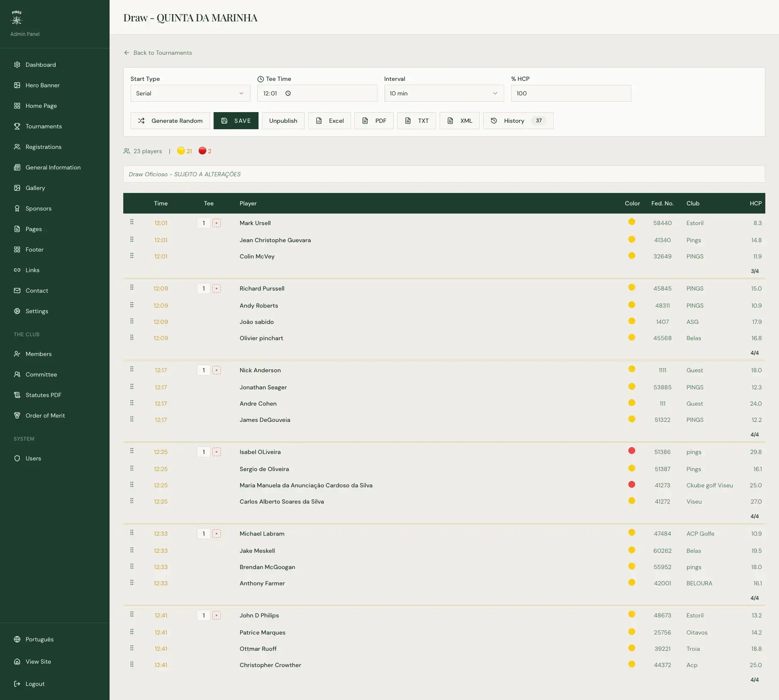Click the drag handle for Michael Labram
779x700 pixels.
[x=132, y=533]
